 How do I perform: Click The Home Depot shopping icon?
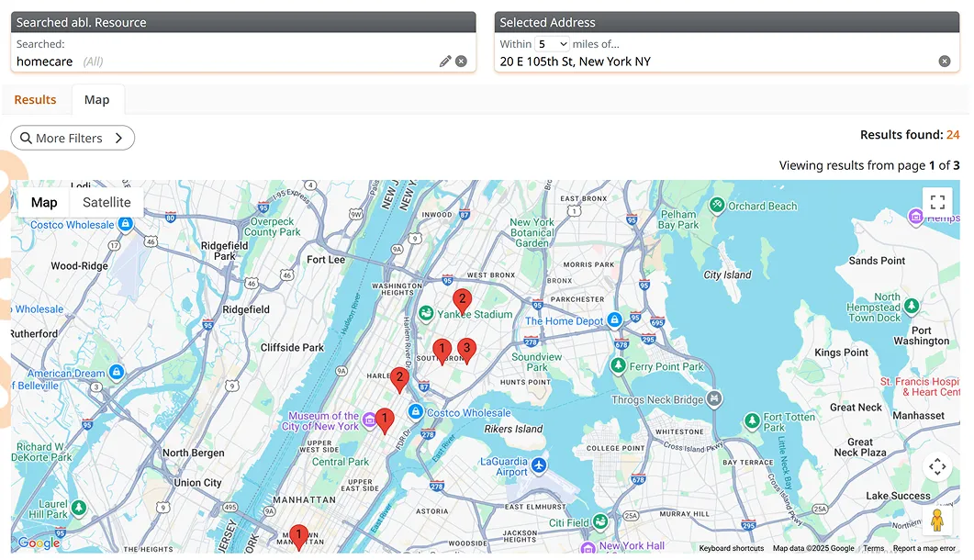[614, 319]
